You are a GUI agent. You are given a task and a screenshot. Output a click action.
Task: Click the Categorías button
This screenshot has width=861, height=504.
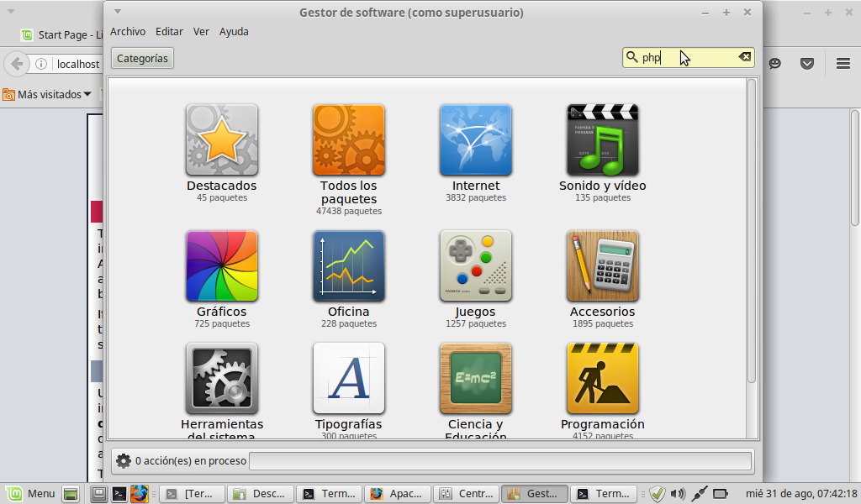pyautogui.click(x=142, y=58)
